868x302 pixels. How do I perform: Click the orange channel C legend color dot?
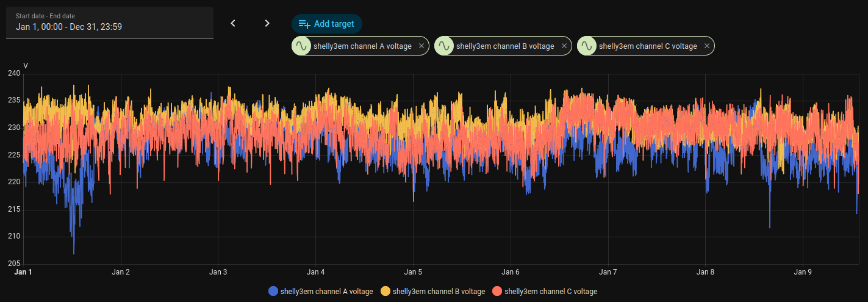497,291
